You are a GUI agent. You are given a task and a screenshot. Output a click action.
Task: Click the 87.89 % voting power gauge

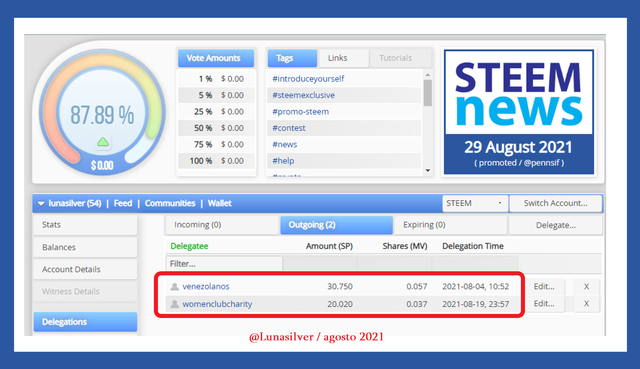(102, 112)
